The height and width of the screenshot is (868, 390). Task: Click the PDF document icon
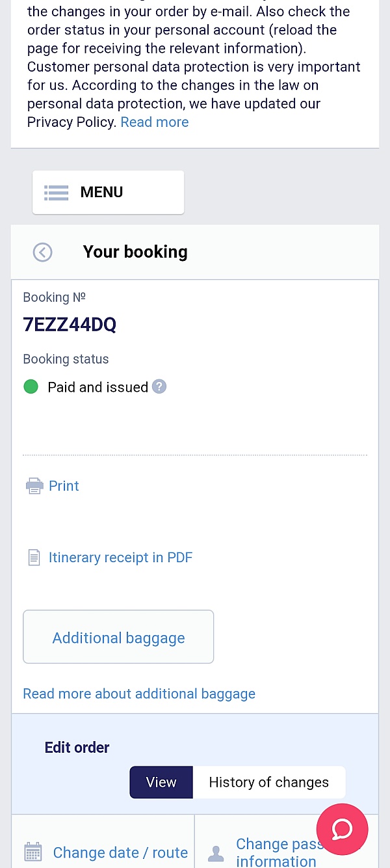[x=34, y=558]
